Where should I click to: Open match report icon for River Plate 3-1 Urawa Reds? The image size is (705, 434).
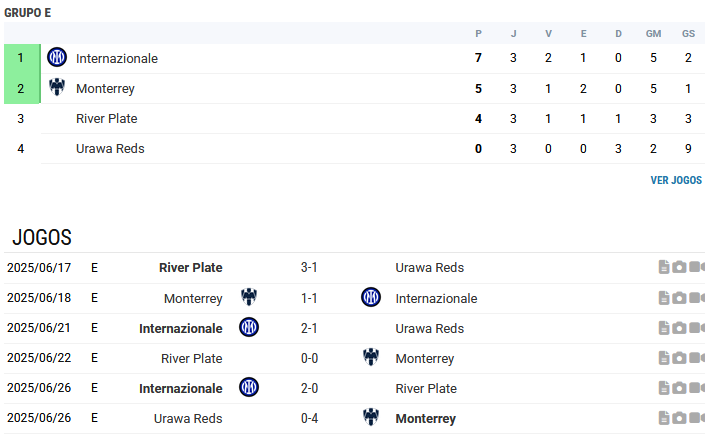[x=664, y=267]
